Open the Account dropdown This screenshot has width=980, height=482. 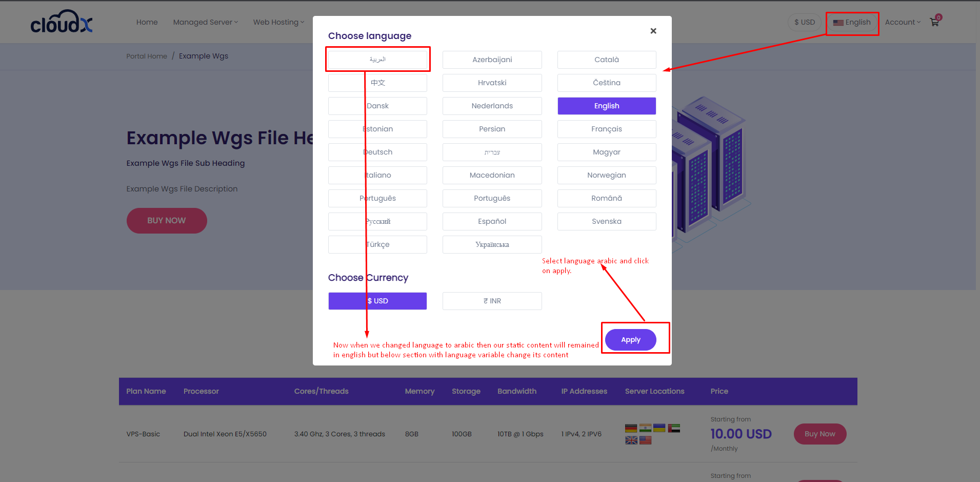902,22
